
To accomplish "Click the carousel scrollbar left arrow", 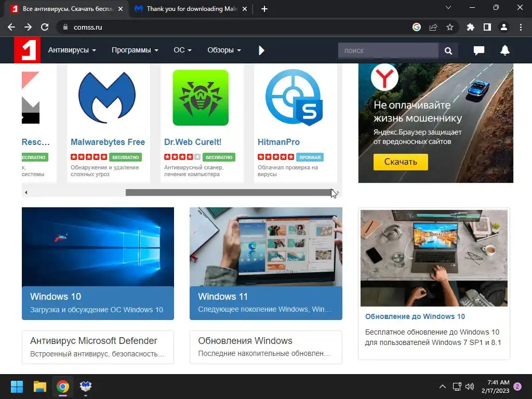I will [26, 192].
